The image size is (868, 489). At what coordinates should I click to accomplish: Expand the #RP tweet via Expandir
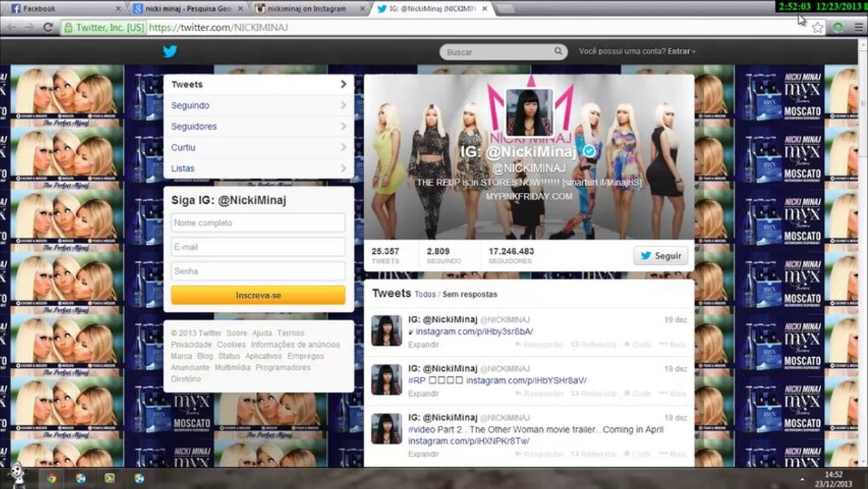(x=423, y=394)
